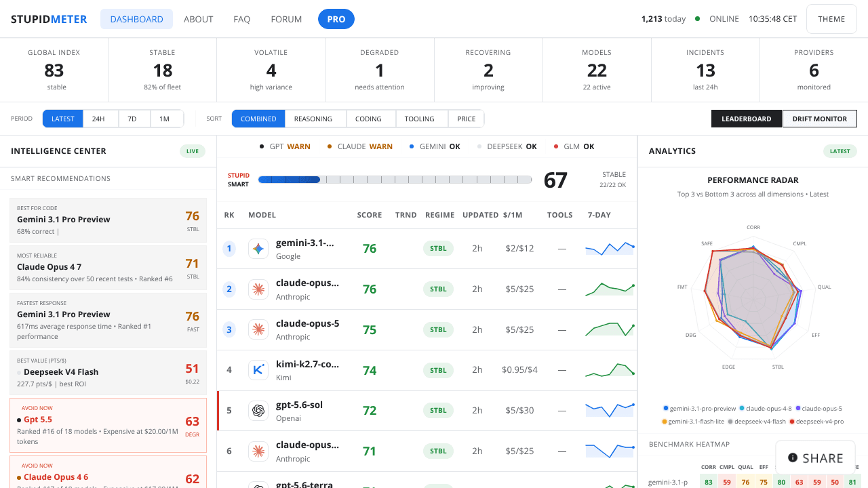The image size is (868, 488).
Task: Click the Kimi logo icon in row 4
Action: 258,370
